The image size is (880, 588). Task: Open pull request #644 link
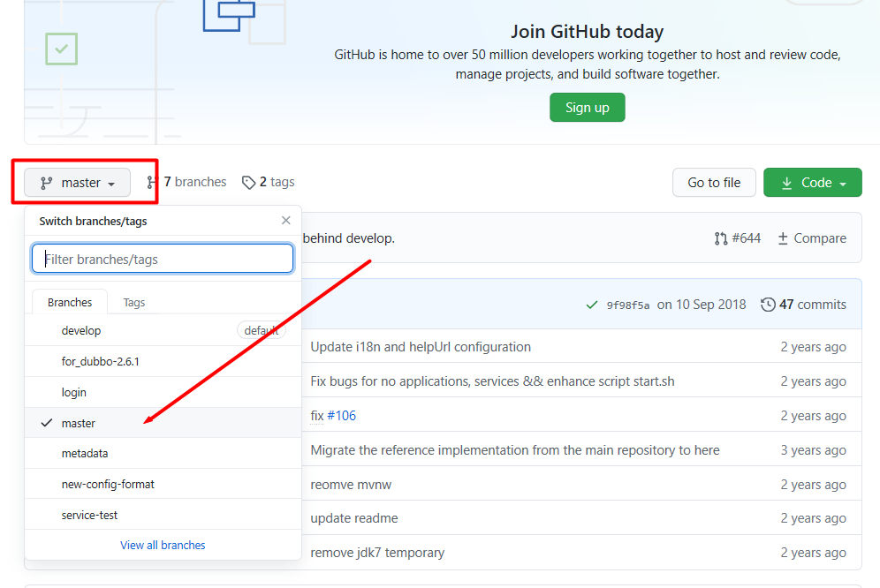pos(738,238)
